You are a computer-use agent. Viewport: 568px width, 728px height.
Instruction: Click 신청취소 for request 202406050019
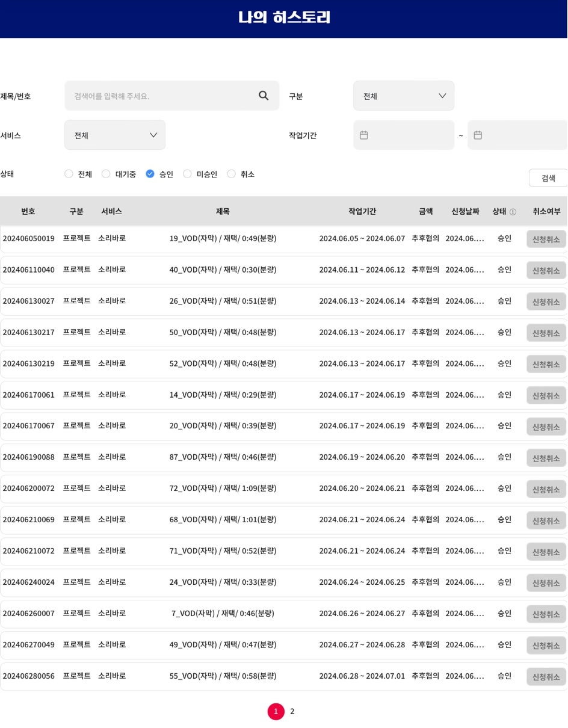click(x=546, y=239)
